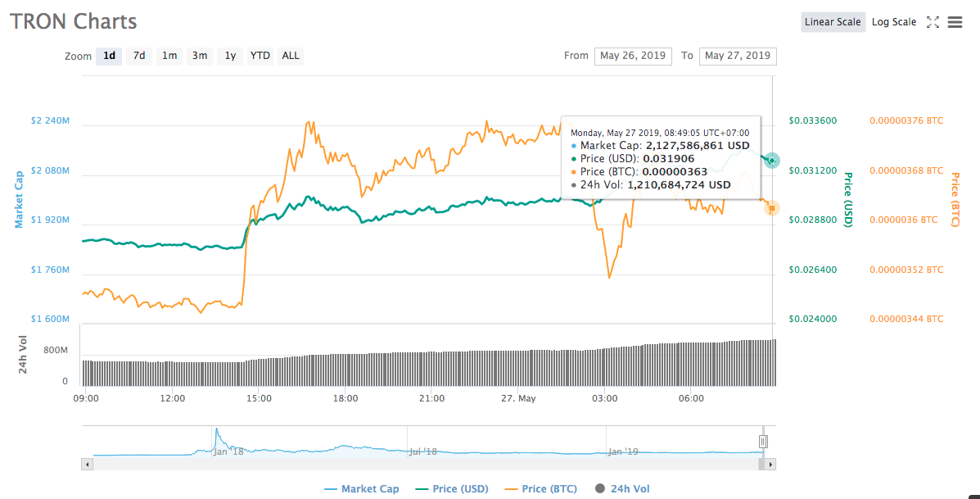Choose the YTD zoom button
Screen dimensions: 980x499
(x=260, y=56)
